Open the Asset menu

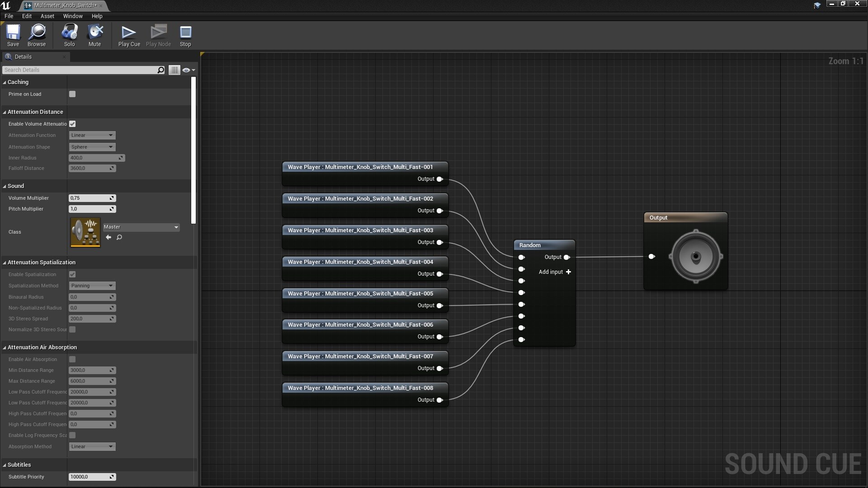tap(47, 16)
